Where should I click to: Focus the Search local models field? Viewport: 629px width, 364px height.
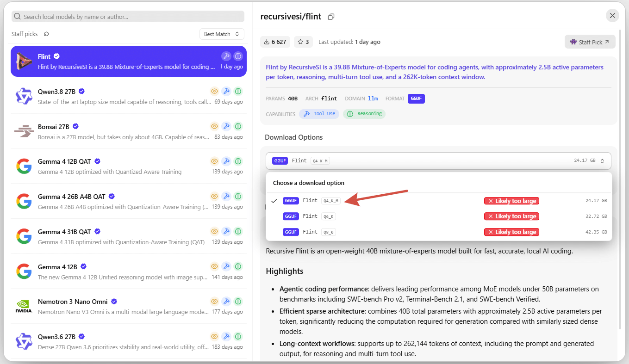click(x=128, y=17)
